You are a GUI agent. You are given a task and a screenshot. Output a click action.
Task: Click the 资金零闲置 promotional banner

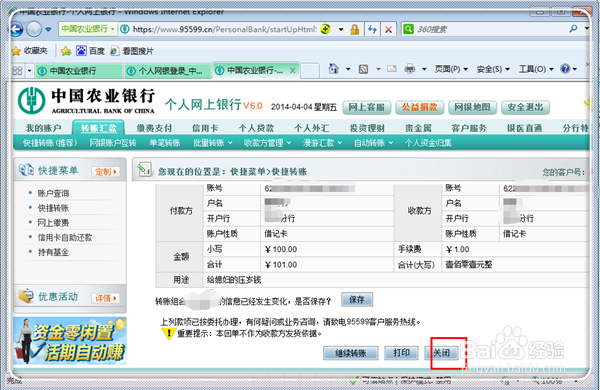(x=70, y=341)
